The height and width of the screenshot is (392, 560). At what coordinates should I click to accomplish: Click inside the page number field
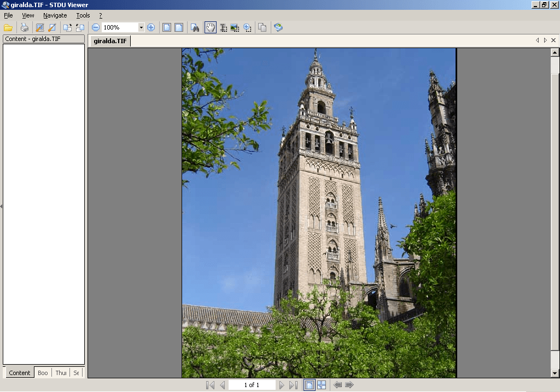tap(252, 384)
